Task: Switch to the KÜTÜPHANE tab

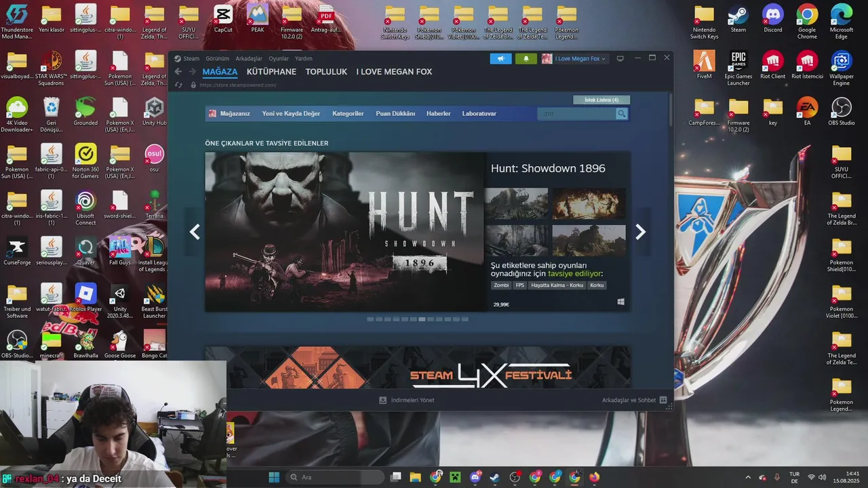Action: 271,72
